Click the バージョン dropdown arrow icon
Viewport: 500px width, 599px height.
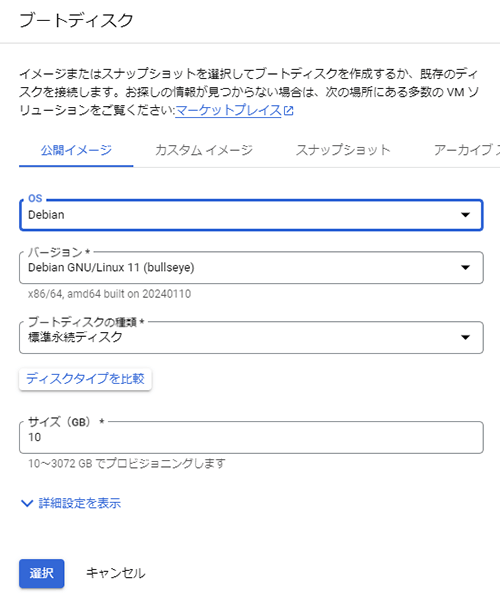(465, 267)
